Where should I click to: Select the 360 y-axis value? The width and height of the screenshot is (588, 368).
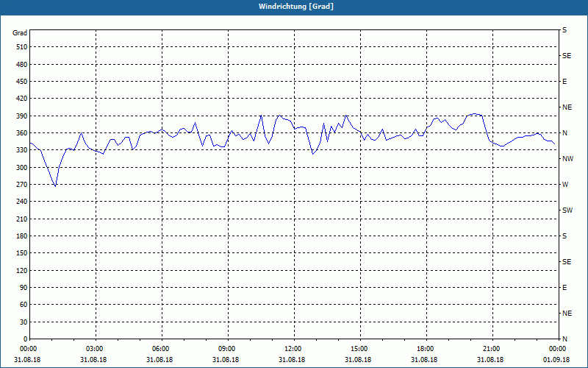(22, 133)
